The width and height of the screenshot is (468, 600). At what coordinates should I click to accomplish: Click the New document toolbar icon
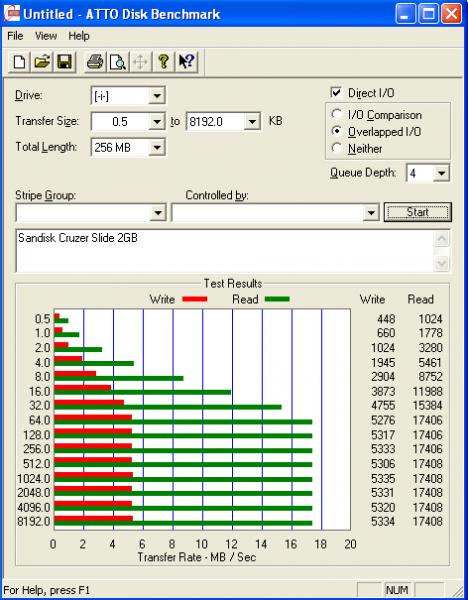coord(20,62)
